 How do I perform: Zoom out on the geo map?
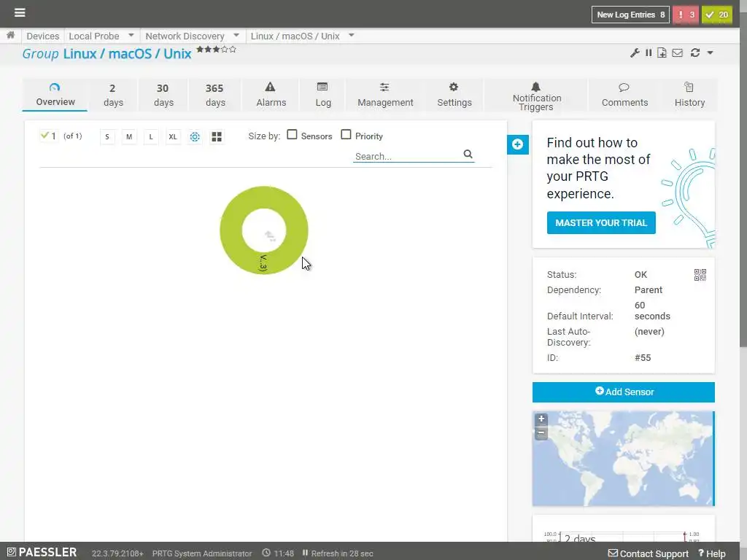click(541, 433)
